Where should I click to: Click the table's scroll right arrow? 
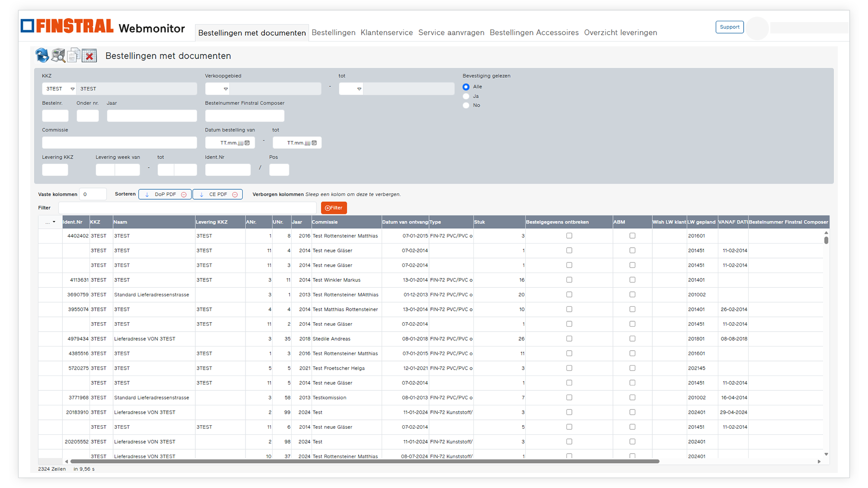coord(819,461)
